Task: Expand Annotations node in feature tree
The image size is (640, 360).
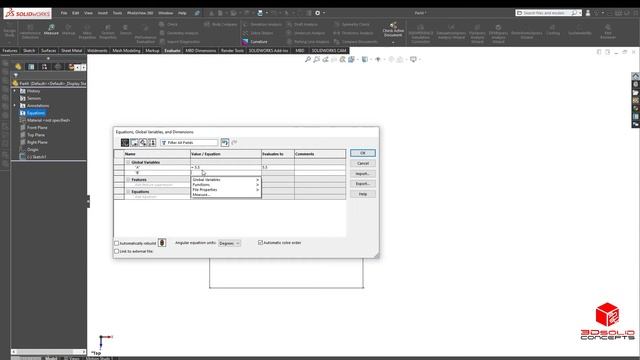Action: [x=15, y=106]
